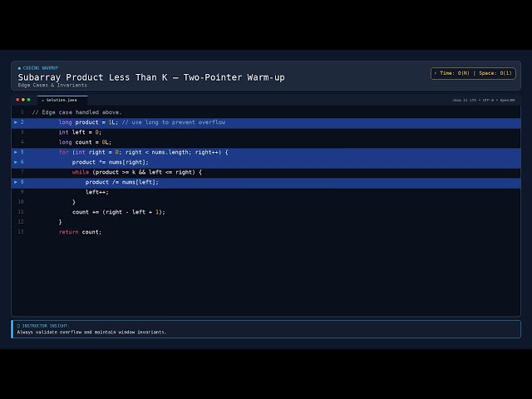Click line number 9 in the gutter
Viewport: 532px width, 399px height.
click(x=22, y=192)
